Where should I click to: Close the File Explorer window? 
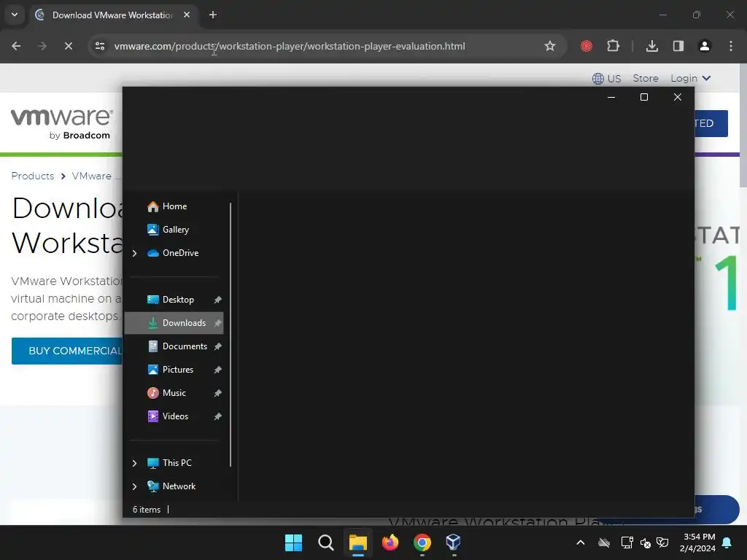pos(678,97)
